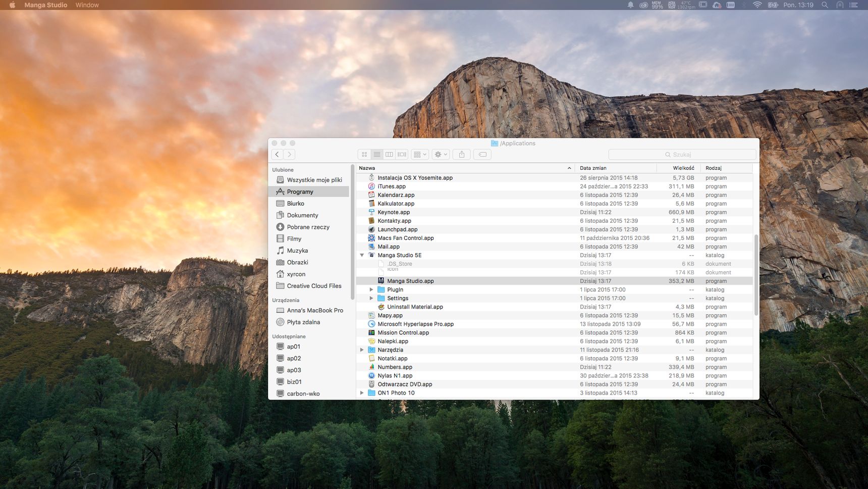Select iTunes.app in the list
This screenshot has width=868, height=489.
click(554, 187)
